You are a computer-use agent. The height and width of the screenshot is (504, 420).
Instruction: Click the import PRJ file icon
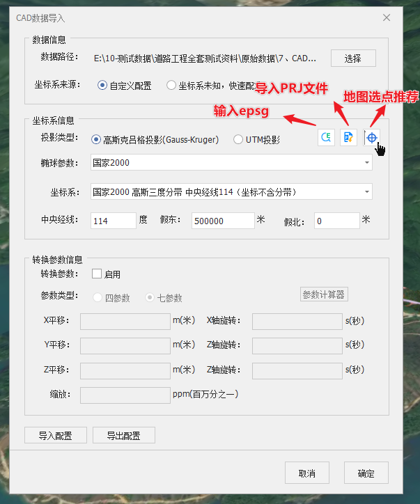(x=348, y=138)
